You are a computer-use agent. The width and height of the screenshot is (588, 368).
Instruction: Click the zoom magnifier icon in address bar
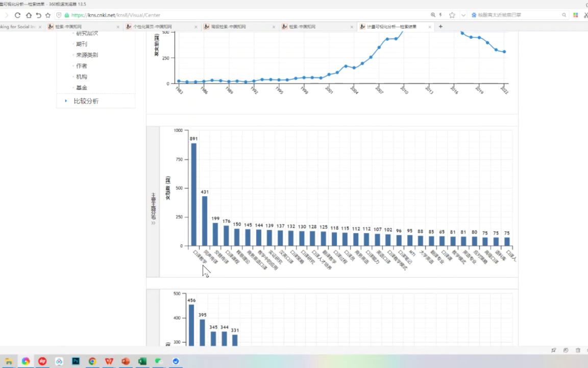click(433, 15)
